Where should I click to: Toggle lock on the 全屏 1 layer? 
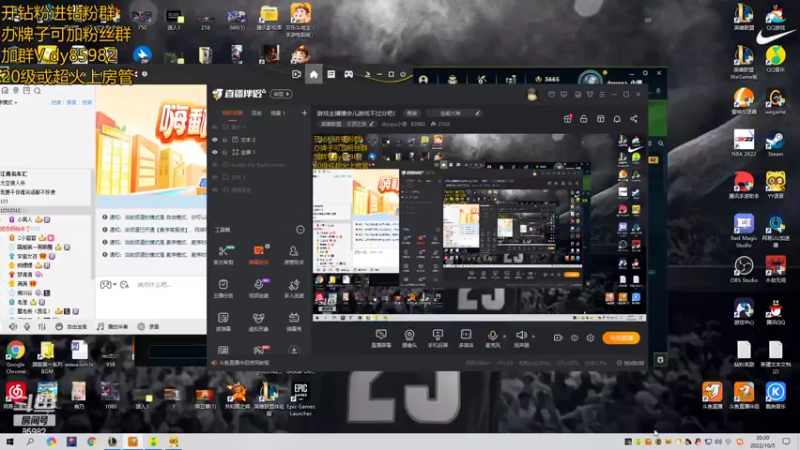[x=224, y=152]
